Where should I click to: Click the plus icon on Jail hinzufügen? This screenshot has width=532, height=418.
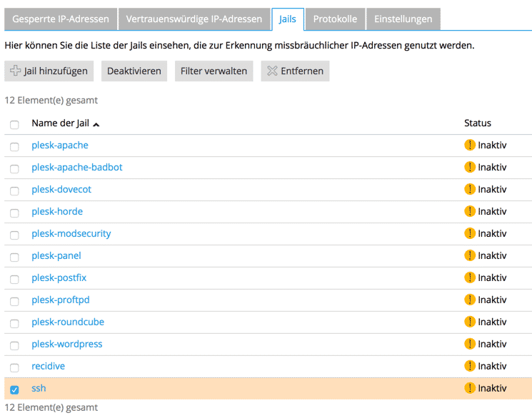tap(16, 71)
